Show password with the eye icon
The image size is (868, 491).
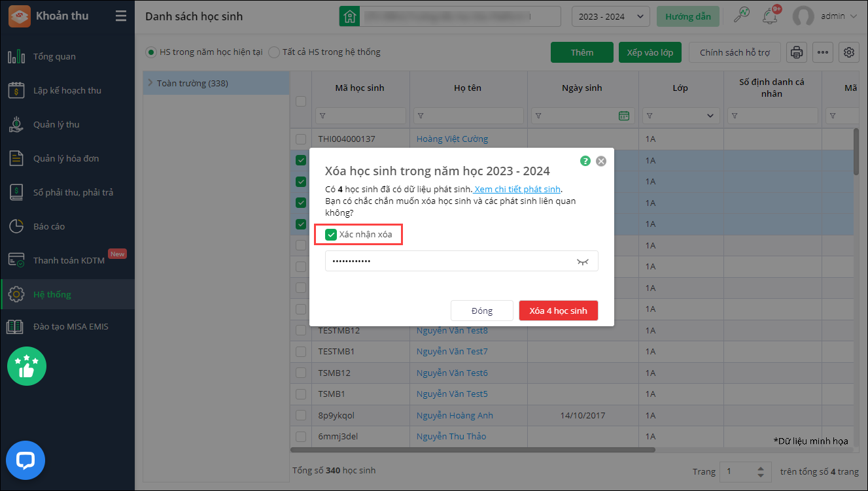point(583,262)
